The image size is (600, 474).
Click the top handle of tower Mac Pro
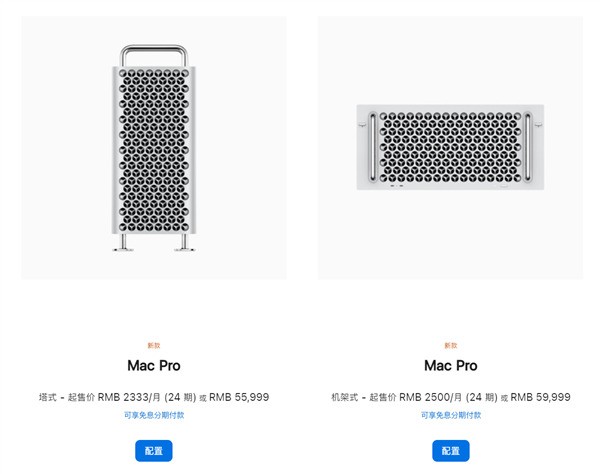tap(153, 50)
